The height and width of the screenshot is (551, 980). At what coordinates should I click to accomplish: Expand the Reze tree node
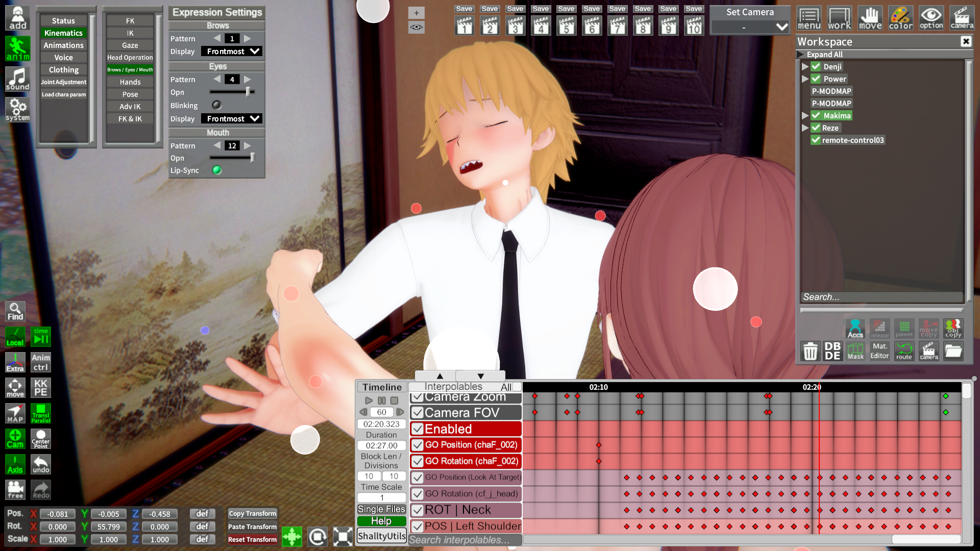[x=805, y=128]
